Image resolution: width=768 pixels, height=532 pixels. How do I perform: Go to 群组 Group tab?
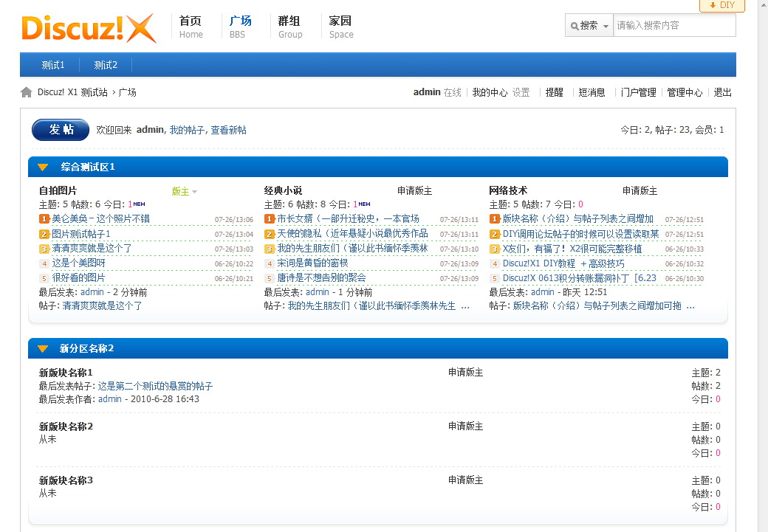point(290,27)
